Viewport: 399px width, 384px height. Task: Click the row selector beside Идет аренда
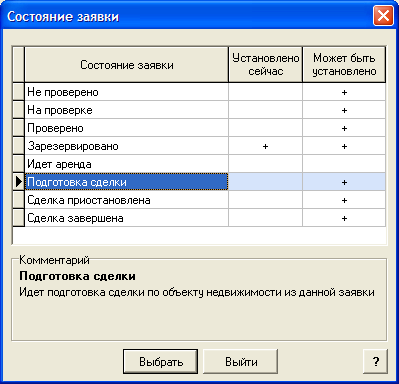[x=19, y=164]
